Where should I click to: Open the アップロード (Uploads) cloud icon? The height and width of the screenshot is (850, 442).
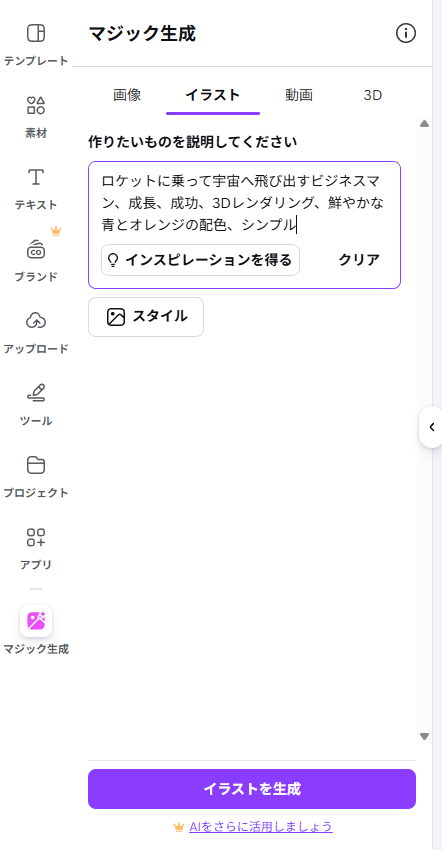coord(36,321)
